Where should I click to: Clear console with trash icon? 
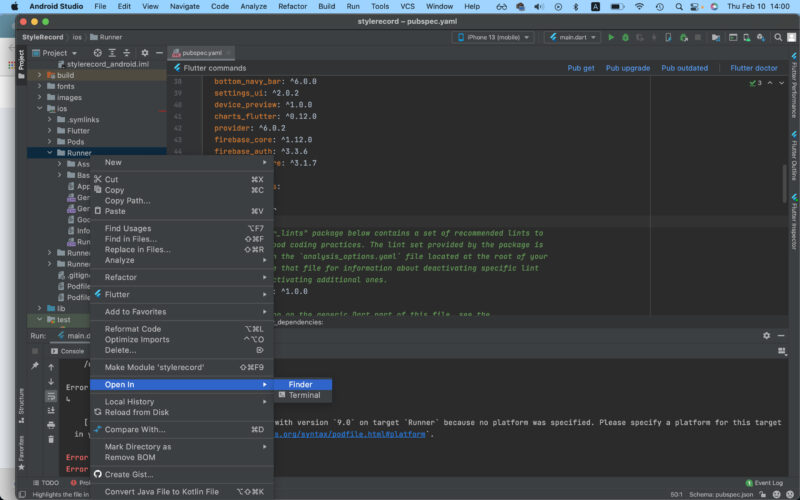(51, 439)
